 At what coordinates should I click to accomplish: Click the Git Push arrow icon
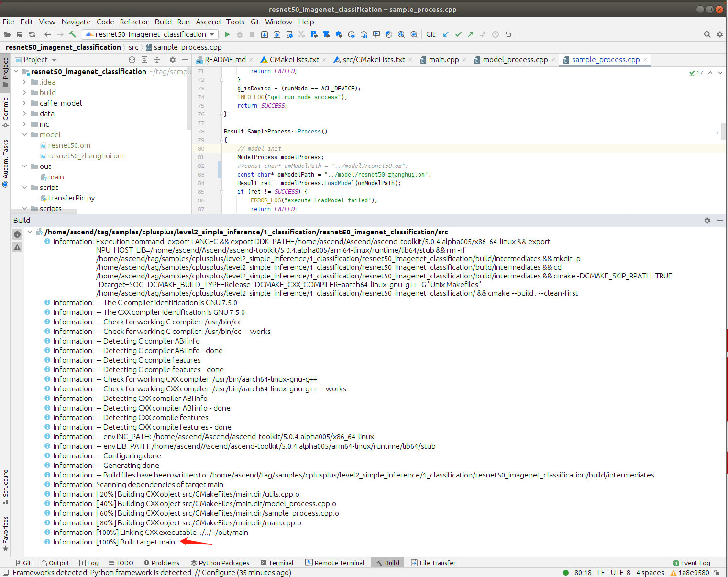[x=471, y=34]
